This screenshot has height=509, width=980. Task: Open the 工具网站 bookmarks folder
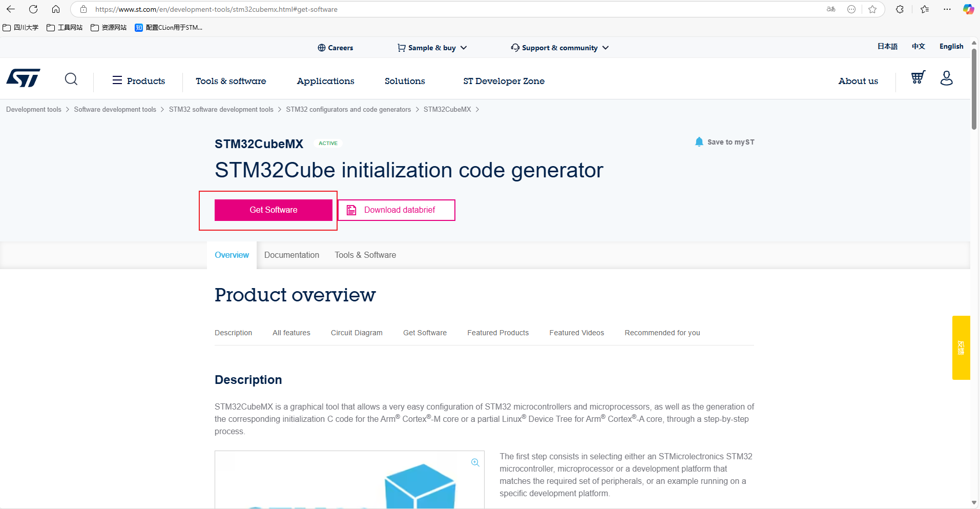tap(65, 28)
